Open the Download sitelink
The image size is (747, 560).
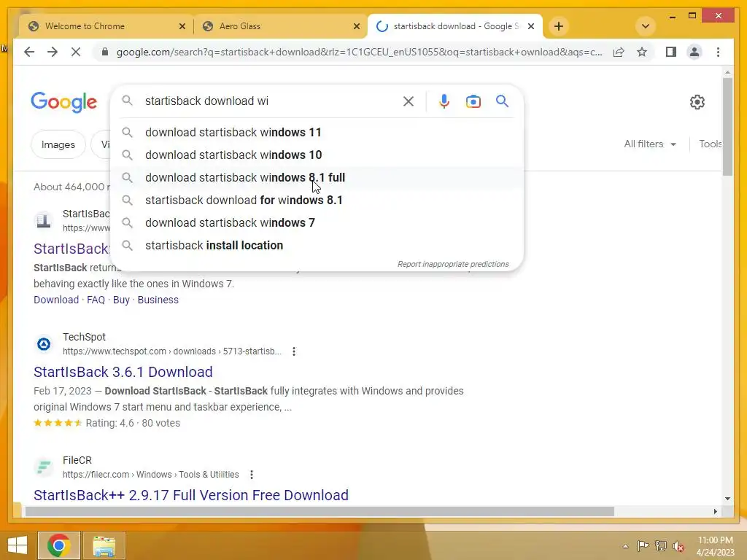pyautogui.click(x=56, y=300)
